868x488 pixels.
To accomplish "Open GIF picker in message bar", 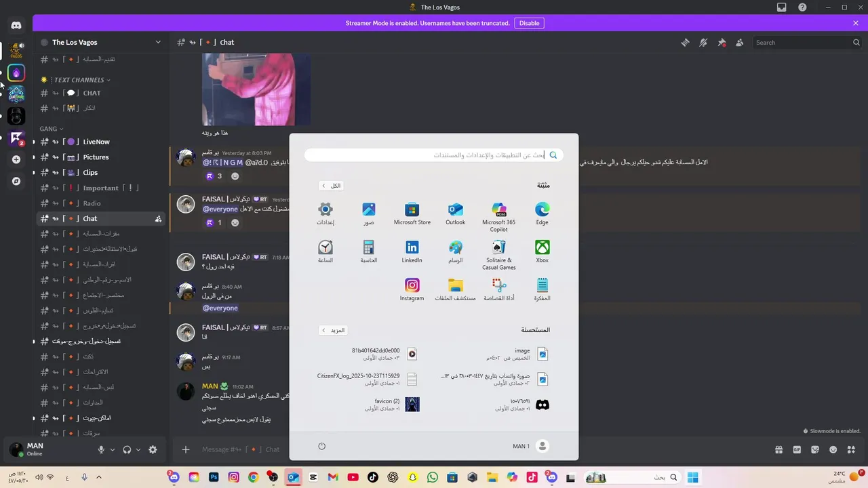I will pos(797,449).
